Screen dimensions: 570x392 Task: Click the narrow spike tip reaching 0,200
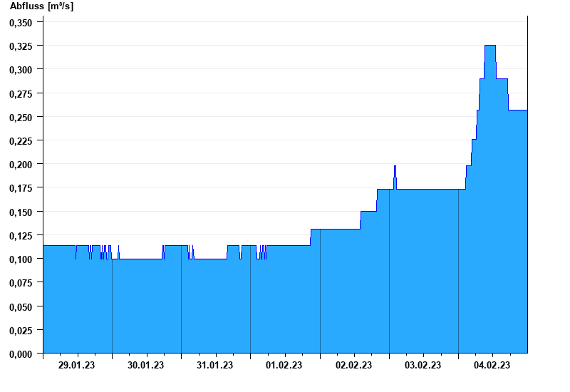(x=395, y=166)
